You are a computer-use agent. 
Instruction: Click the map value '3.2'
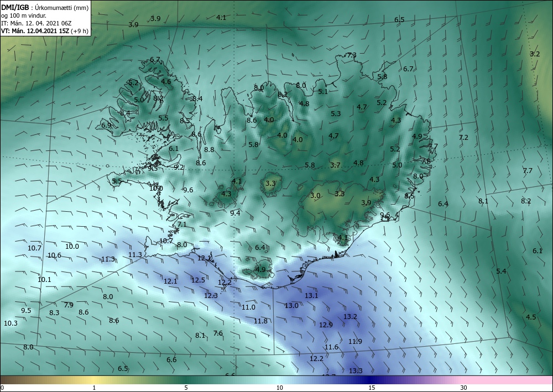tap(535, 54)
